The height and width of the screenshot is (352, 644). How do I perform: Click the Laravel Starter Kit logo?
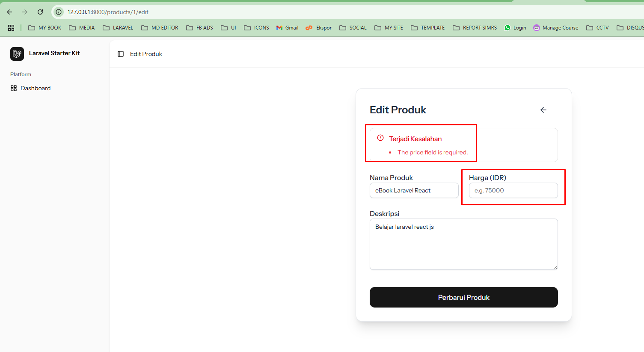coord(17,53)
